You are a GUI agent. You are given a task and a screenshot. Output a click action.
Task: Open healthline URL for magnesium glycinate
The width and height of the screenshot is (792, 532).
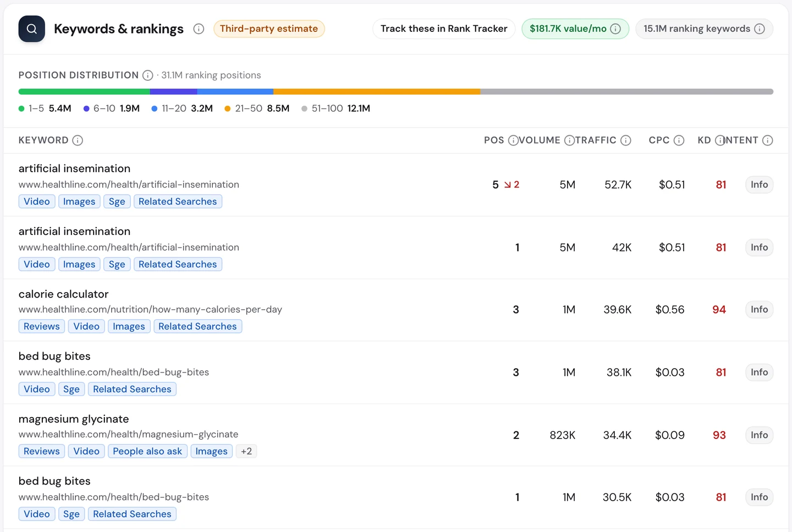(128, 434)
